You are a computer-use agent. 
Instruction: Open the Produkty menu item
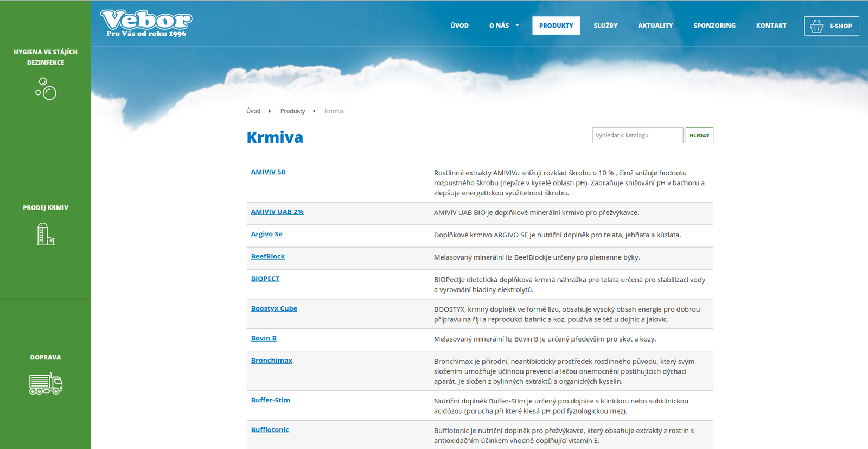(x=556, y=26)
